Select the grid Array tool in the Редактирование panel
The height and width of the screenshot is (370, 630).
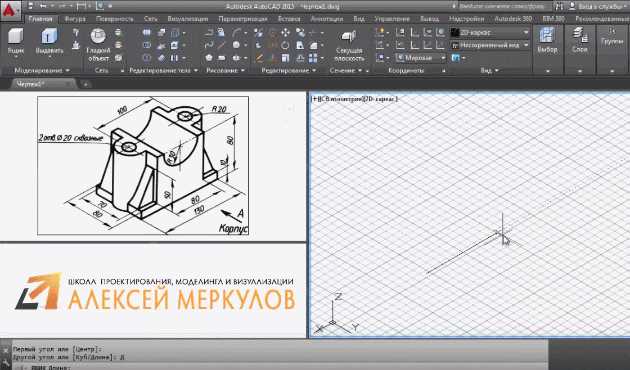(313, 58)
